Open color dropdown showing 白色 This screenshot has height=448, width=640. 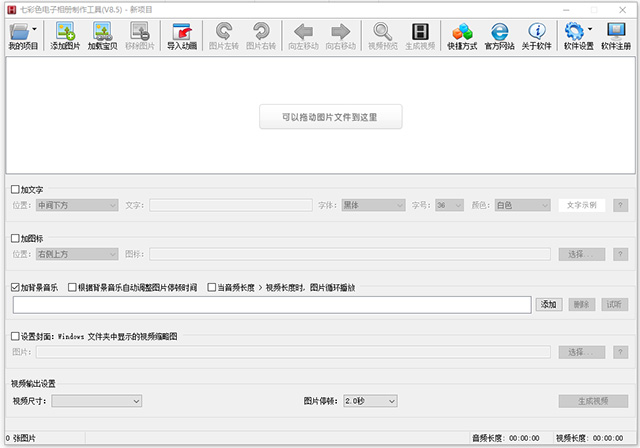coord(522,205)
